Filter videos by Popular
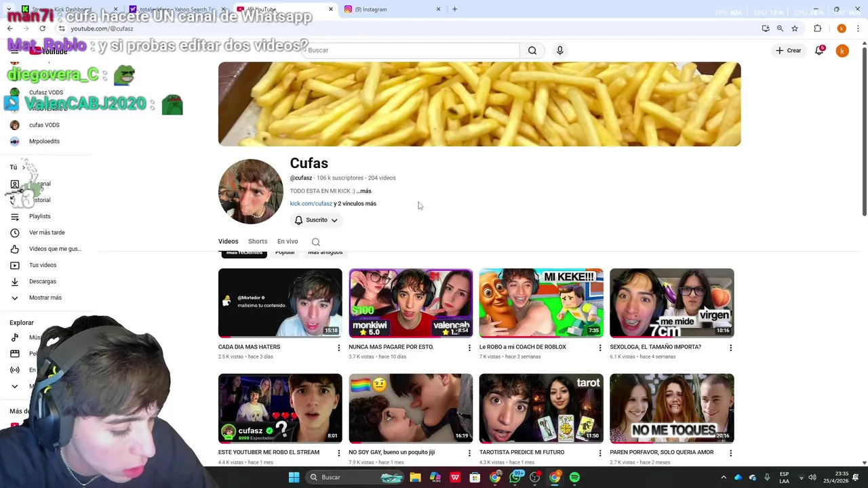This screenshot has height=488, width=868. point(285,253)
